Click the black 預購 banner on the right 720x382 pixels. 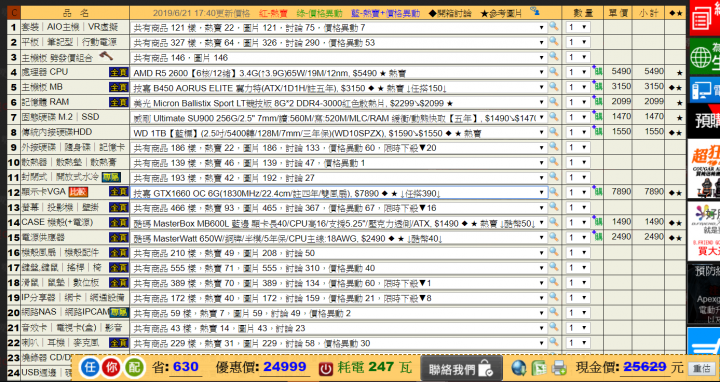click(703, 120)
